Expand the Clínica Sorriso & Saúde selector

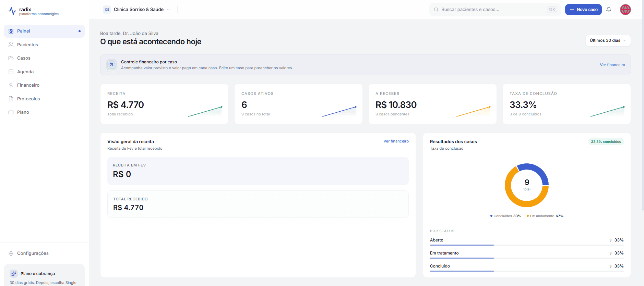[x=137, y=10]
